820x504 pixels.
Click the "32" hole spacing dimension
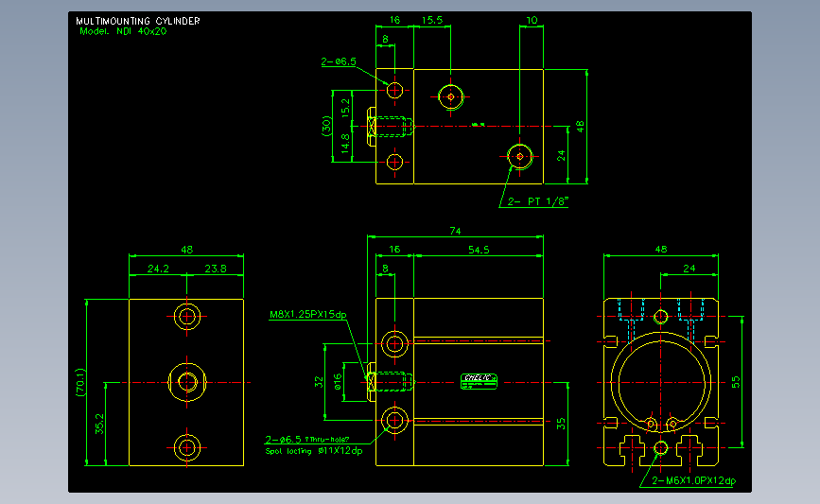pyautogui.click(x=319, y=382)
